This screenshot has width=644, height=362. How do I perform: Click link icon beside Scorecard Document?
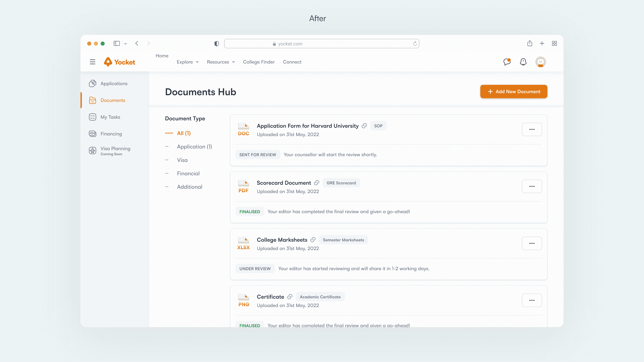tap(316, 183)
